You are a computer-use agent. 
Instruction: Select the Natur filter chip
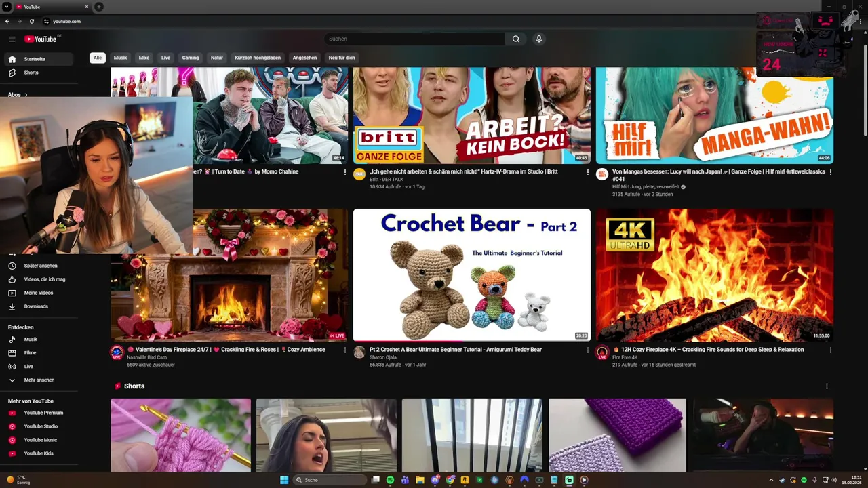(217, 58)
